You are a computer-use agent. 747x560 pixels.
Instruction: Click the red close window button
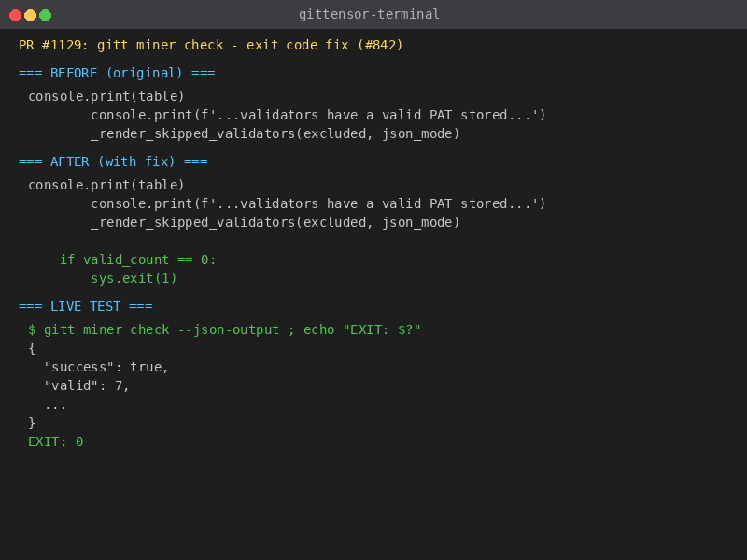pos(15,16)
